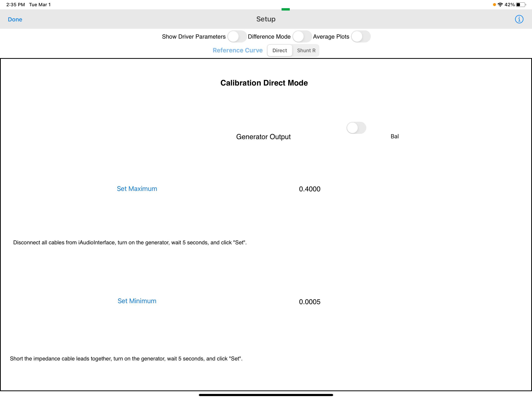Tap the Wi-Fi status icon

[x=500, y=4]
